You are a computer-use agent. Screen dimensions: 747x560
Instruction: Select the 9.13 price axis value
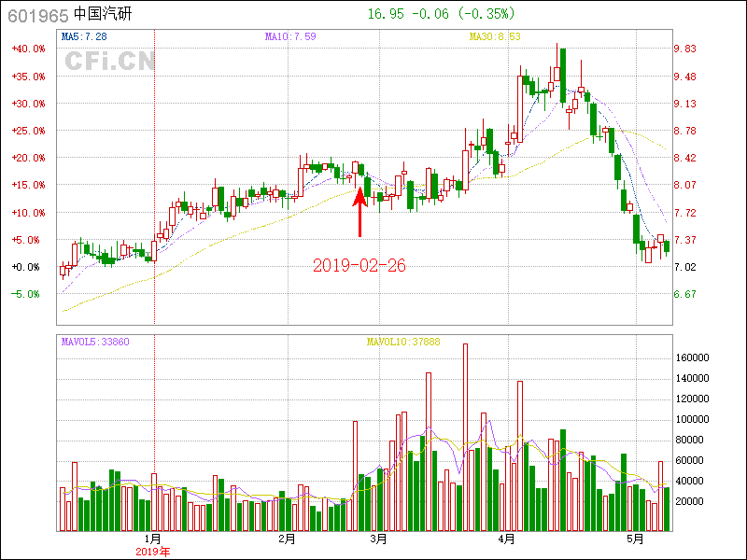[x=685, y=104]
